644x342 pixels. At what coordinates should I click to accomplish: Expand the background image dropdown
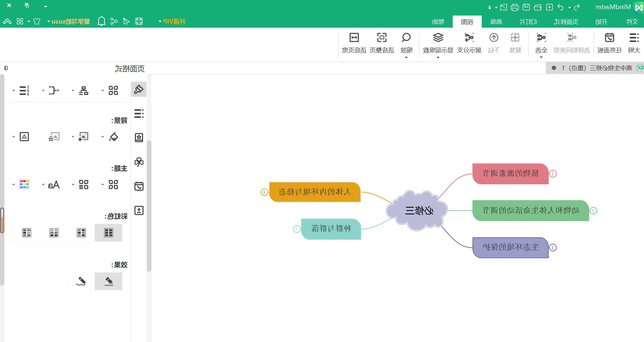(73, 137)
